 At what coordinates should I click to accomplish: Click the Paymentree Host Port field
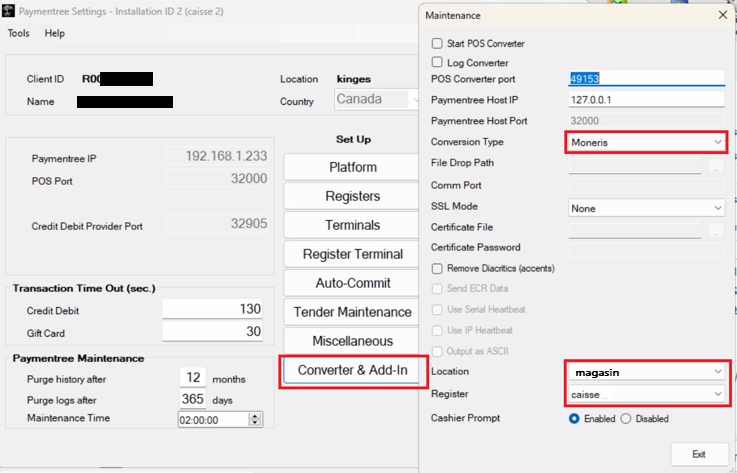(646, 120)
